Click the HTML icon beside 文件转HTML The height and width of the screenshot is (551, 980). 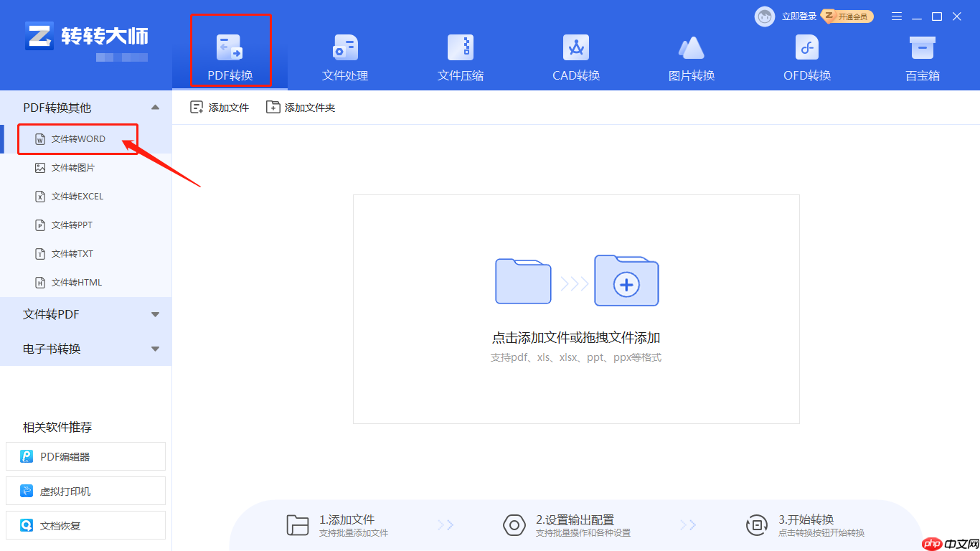coord(40,283)
